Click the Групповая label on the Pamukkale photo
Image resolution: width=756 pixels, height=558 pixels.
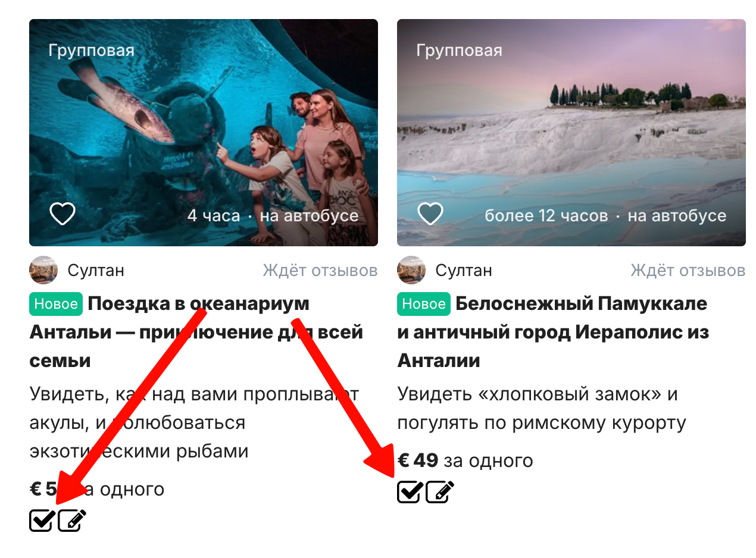pyautogui.click(x=459, y=51)
